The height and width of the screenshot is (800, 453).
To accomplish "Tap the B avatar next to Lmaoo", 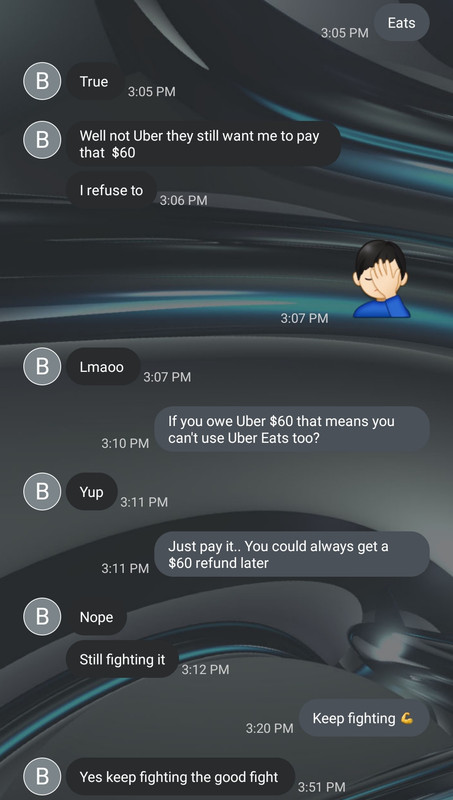I will [42, 366].
